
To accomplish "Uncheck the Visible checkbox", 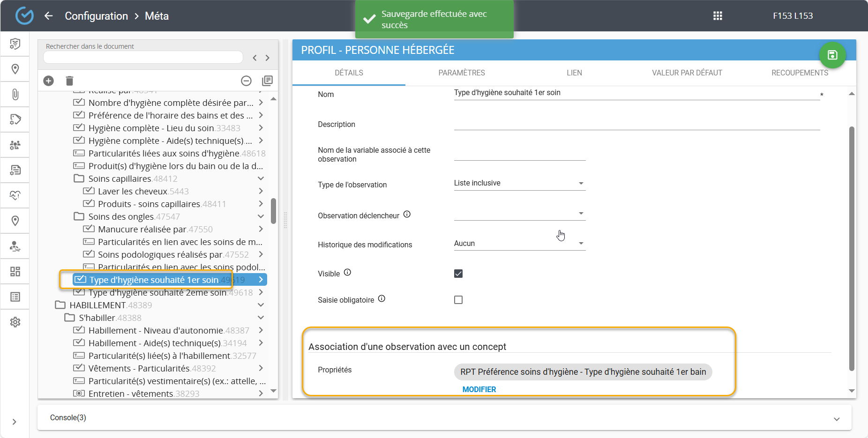I will click(458, 274).
